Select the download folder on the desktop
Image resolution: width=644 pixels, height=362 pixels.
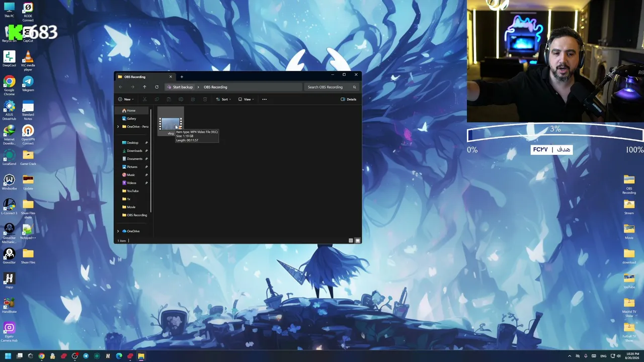pyautogui.click(x=629, y=256)
